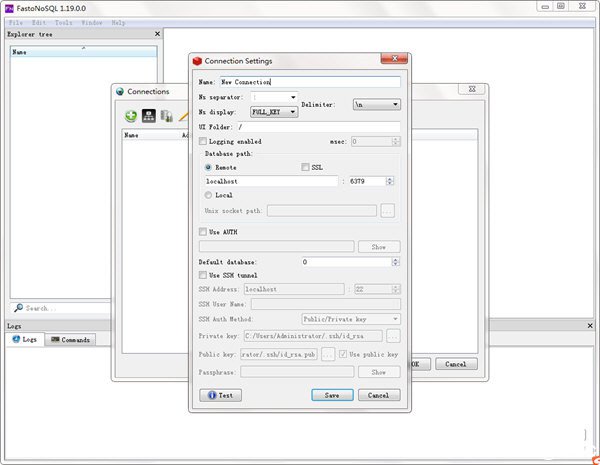Switch to the Commands tab
The image size is (600, 465).
coord(72,340)
